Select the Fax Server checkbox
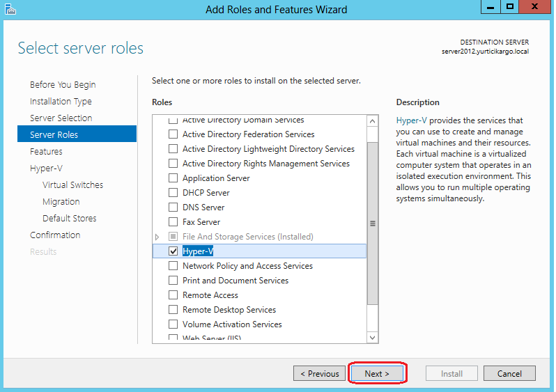 pos(173,222)
